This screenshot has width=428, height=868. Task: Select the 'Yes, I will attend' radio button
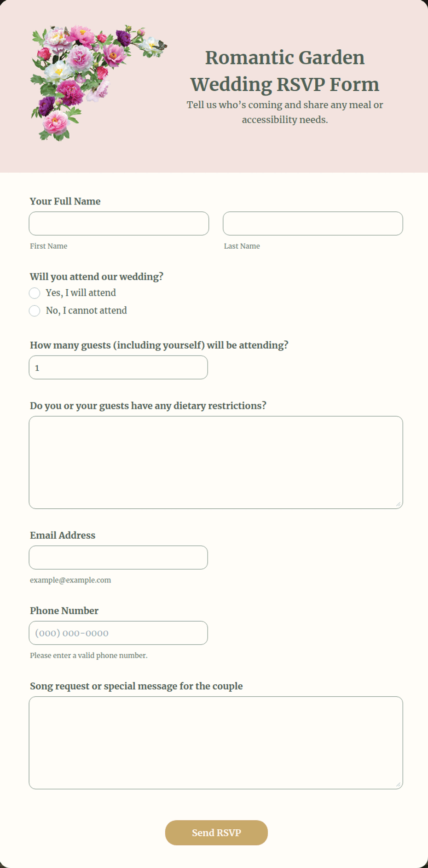click(x=35, y=293)
